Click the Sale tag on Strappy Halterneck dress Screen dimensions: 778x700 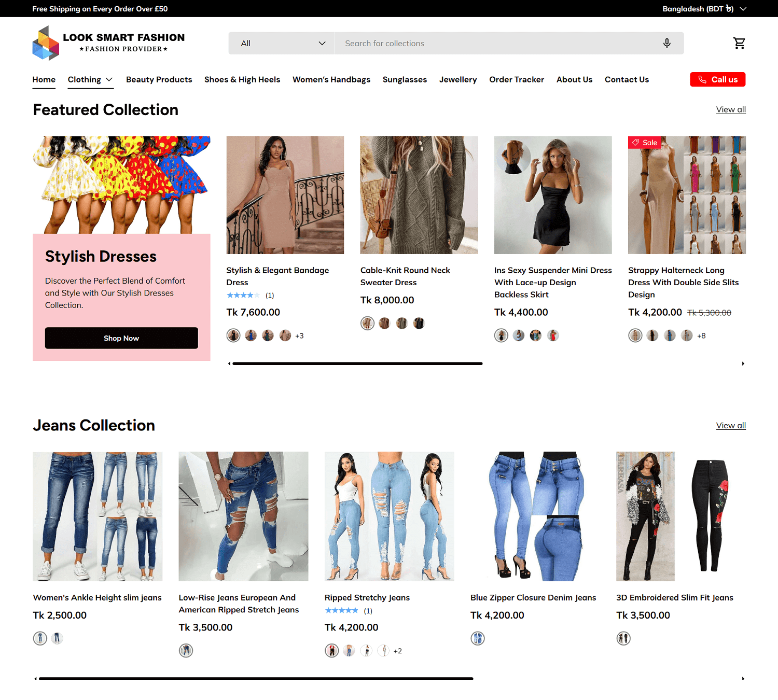pyautogui.click(x=644, y=143)
